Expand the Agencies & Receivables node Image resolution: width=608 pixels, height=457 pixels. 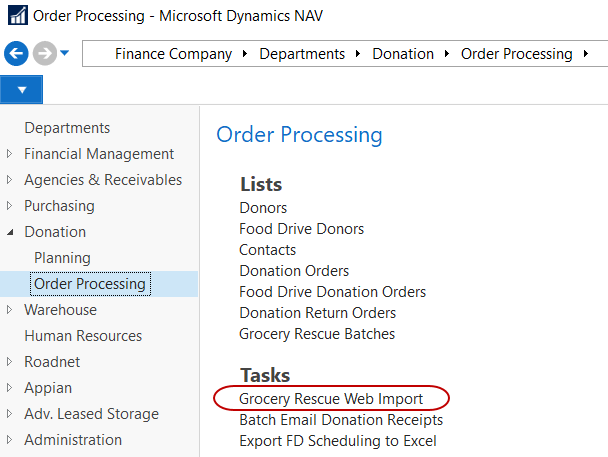click(10, 180)
